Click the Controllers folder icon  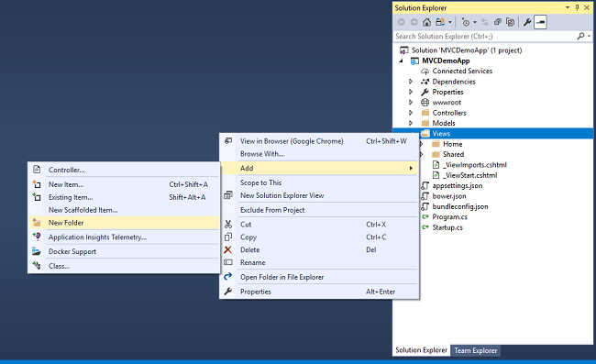click(x=425, y=113)
